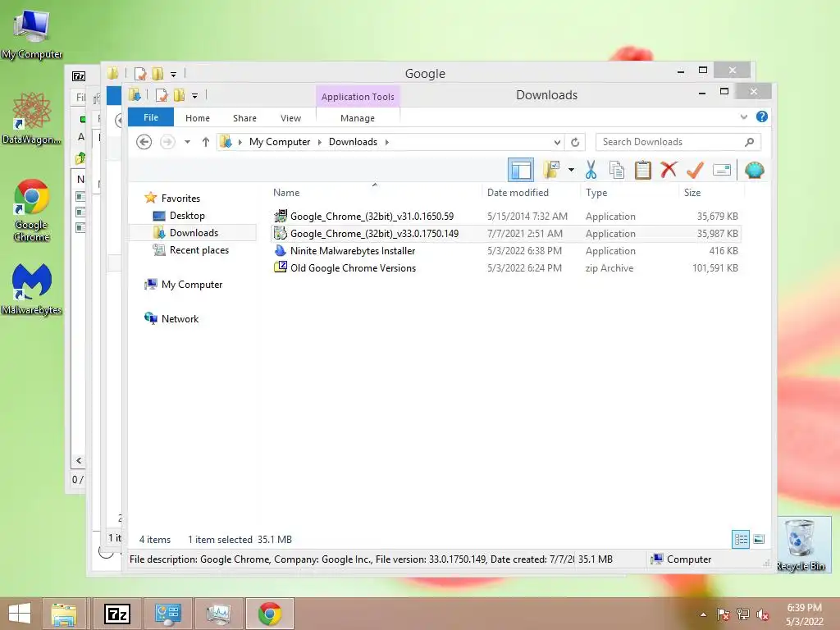
Task: Click the Application Tools contextual tab header
Action: click(x=358, y=97)
